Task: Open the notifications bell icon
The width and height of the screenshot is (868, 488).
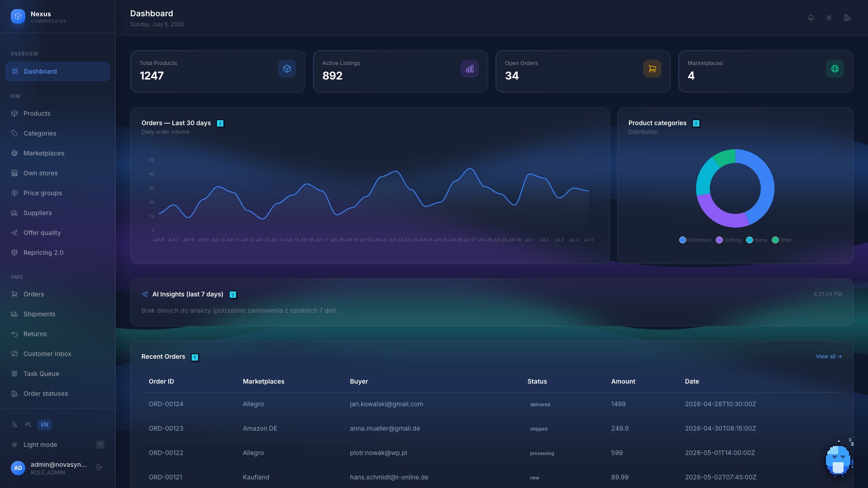Action: [x=811, y=18]
